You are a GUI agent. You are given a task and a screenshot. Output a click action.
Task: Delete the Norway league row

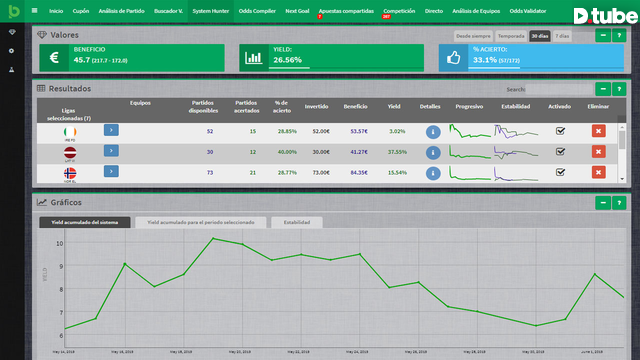coord(598,172)
